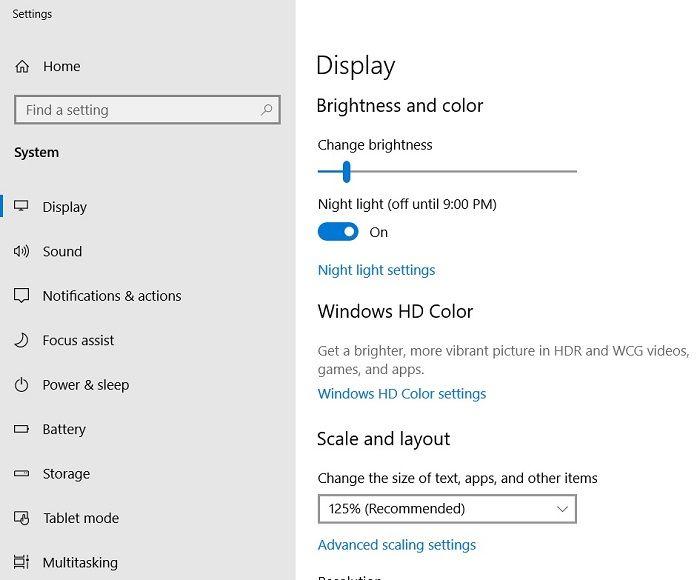
Task: Click the Notifications speech bubble icon
Action: (x=21, y=296)
